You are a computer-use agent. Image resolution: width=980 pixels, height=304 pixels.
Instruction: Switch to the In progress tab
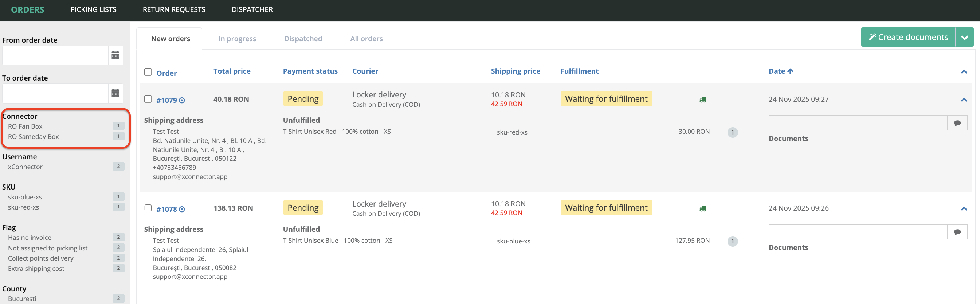pos(237,38)
